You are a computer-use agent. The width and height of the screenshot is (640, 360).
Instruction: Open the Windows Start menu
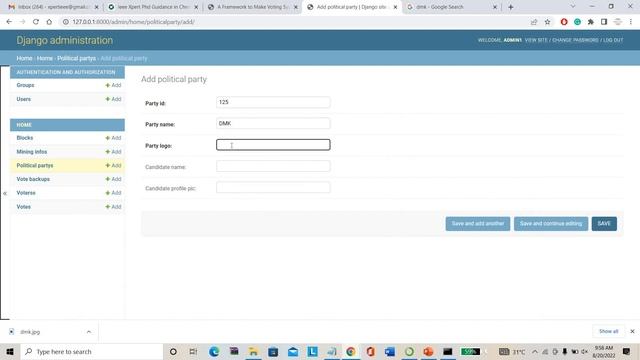(10, 351)
